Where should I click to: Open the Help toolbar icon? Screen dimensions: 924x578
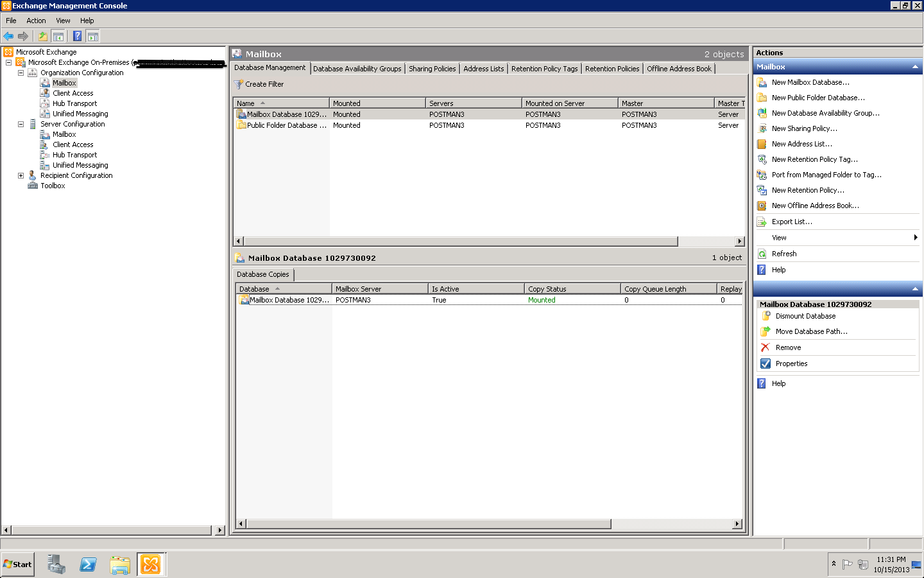(x=77, y=36)
